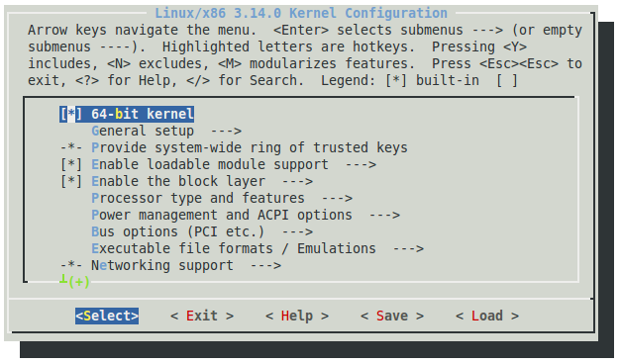Click the Select button
620x364 pixels.
[107, 316]
